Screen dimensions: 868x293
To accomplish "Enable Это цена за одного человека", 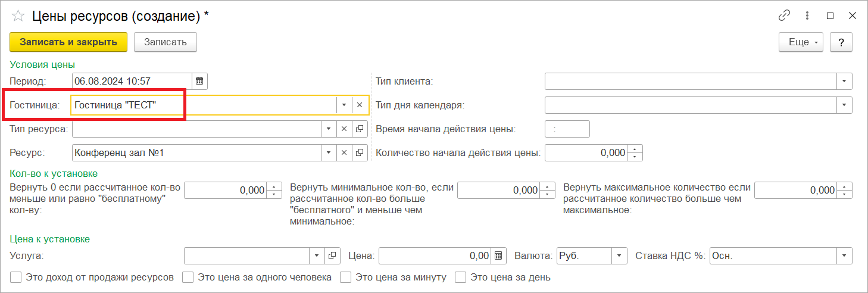I will tap(188, 277).
